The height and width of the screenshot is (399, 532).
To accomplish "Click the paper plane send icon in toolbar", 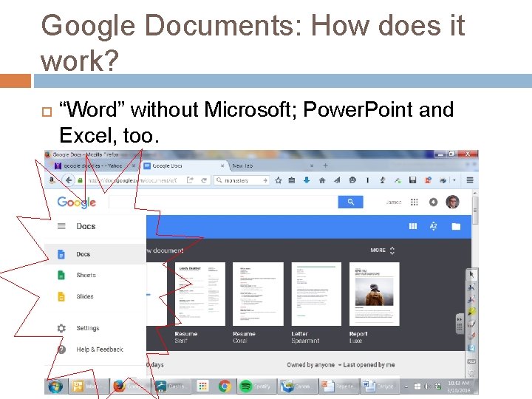I will (x=337, y=180).
